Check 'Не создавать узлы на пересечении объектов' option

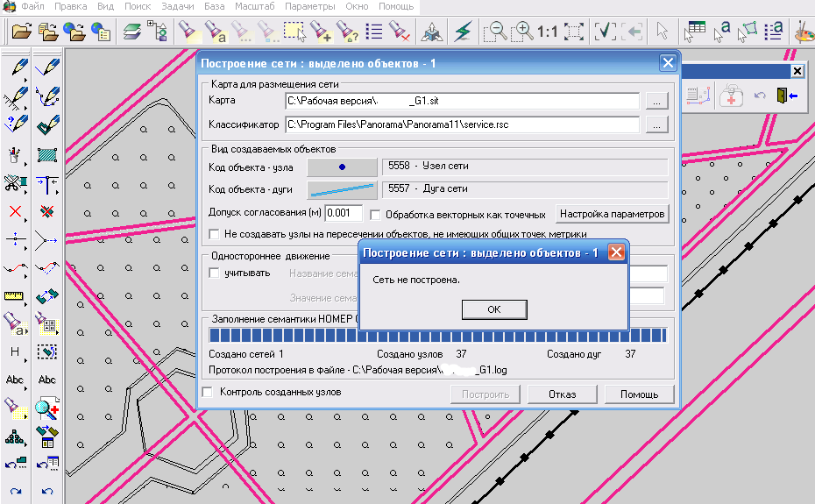pos(214,234)
